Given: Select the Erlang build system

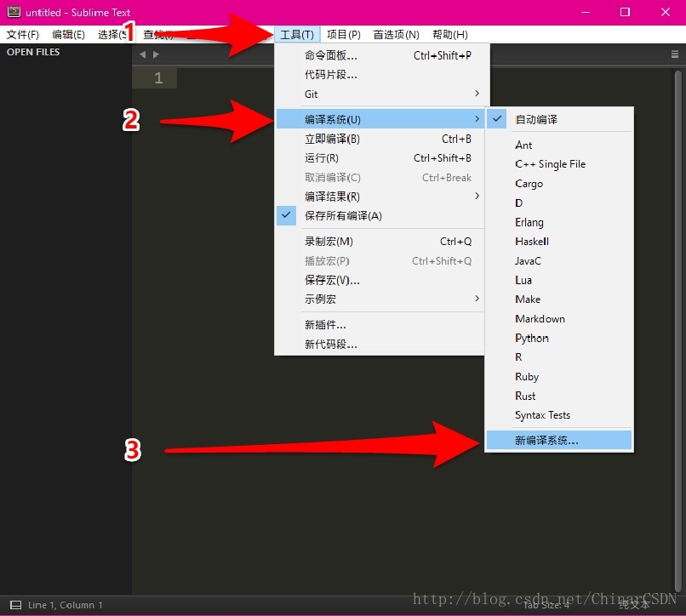Looking at the screenshot, I should (x=559, y=222).
